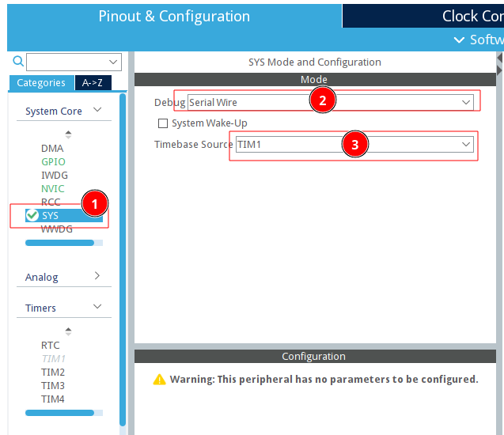Click the Configuration section header
The height and width of the screenshot is (435, 504).
tap(315, 356)
